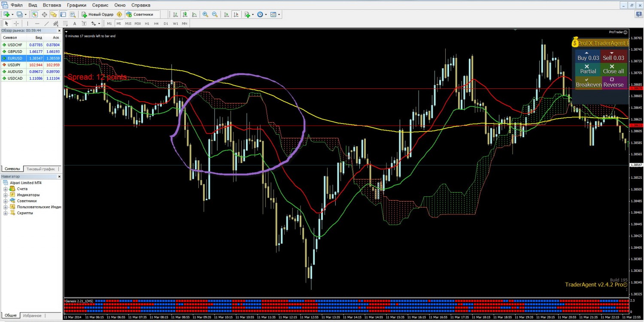This screenshot has height=322, width=644.
Task: Switch timeframe to MN
Action: coord(185,23)
